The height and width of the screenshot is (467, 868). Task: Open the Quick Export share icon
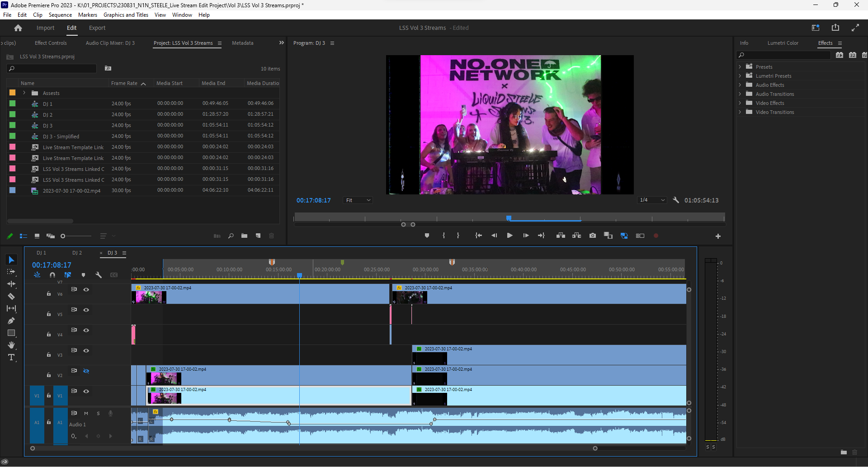click(835, 28)
